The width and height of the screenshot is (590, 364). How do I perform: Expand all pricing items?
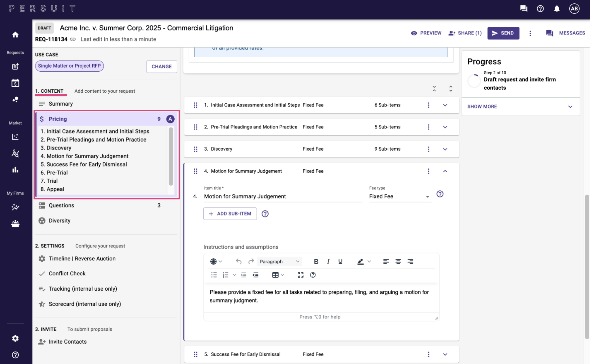click(451, 88)
